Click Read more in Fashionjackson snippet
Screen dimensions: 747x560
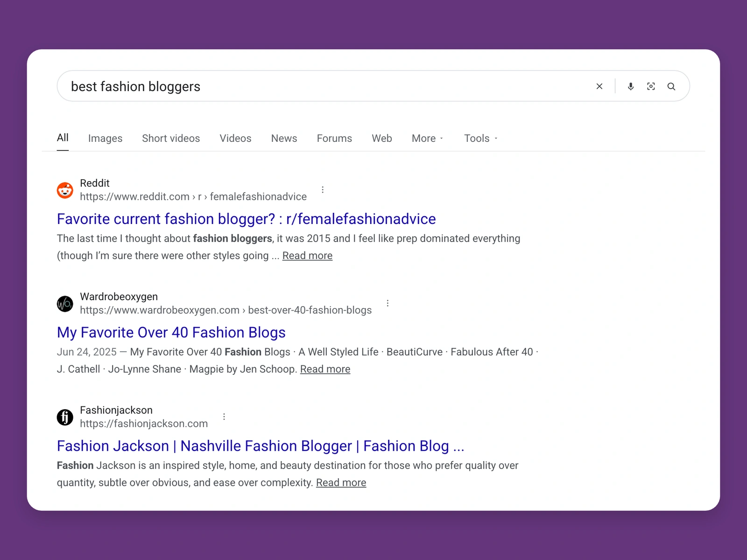point(341,483)
